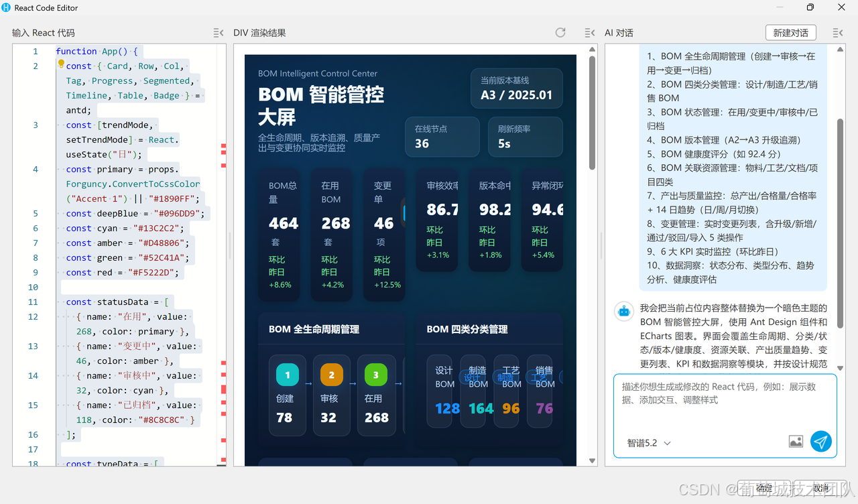
Task: Click the BOM Intelligent Control Center subtitle
Action: pyautogui.click(x=318, y=73)
